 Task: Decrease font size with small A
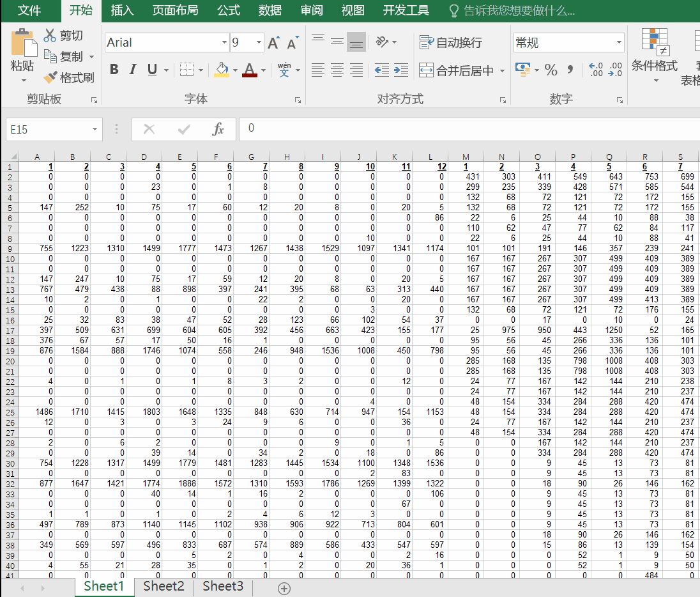pyautogui.click(x=293, y=42)
